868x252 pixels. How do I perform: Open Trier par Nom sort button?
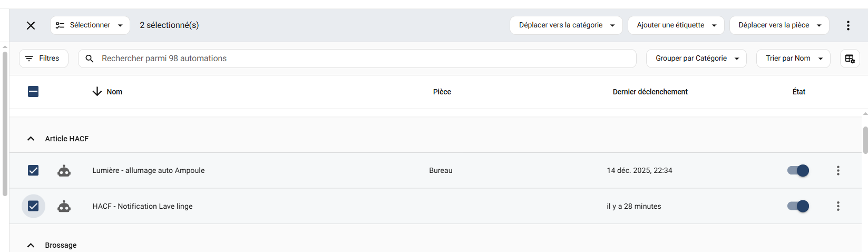(793, 59)
